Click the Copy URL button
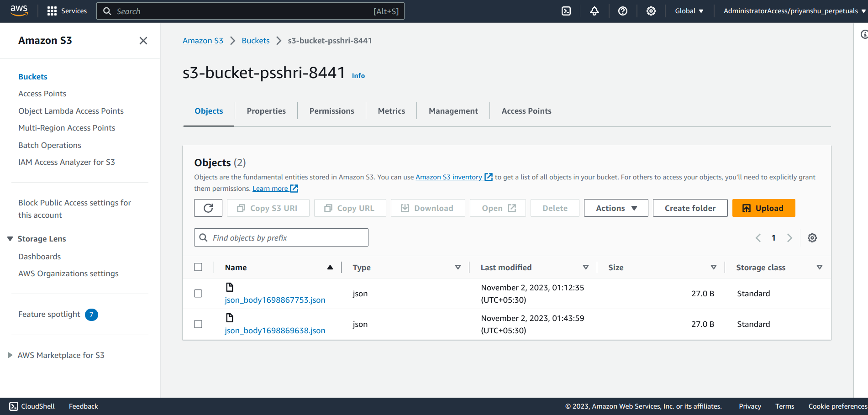Viewport: 868px width, 415px height. [x=350, y=208]
